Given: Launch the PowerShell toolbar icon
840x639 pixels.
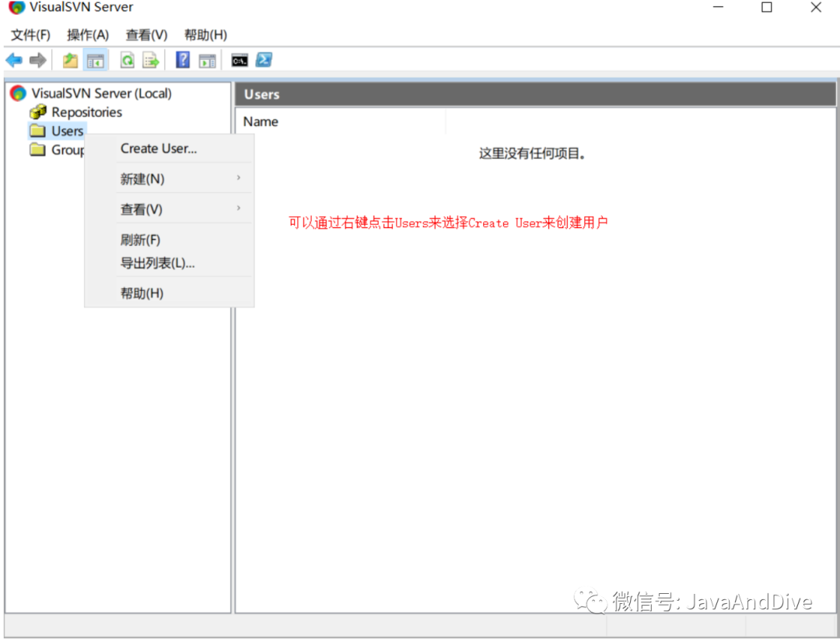Looking at the screenshot, I should click(264, 59).
